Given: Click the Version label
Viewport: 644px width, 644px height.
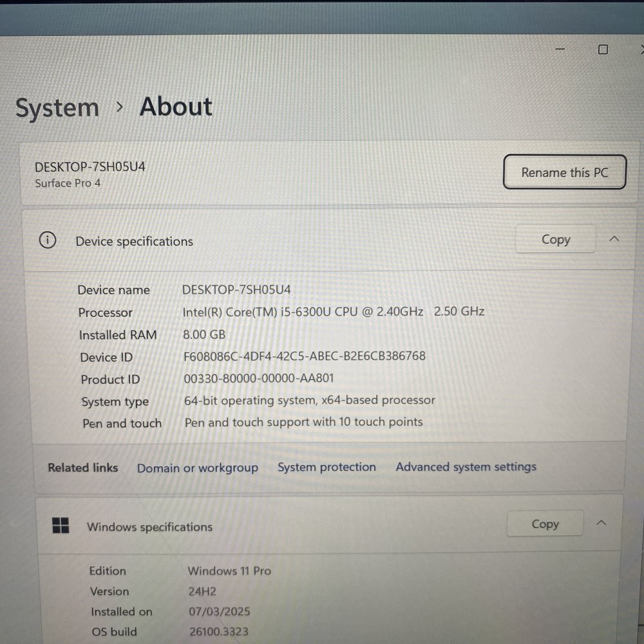Looking at the screenshot, I should 109,591.
